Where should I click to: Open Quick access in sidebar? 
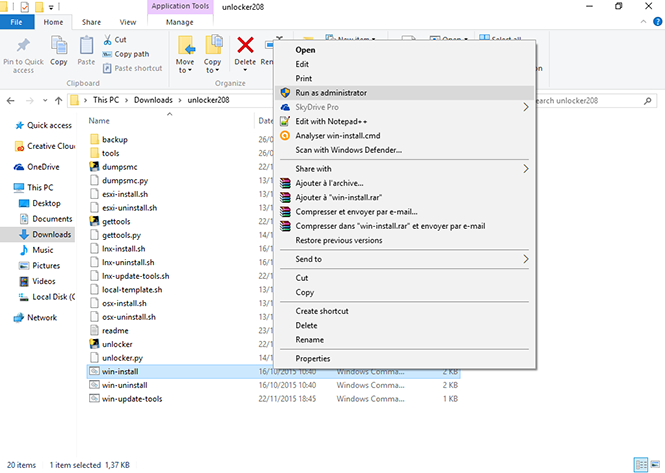tap(43, 125)
